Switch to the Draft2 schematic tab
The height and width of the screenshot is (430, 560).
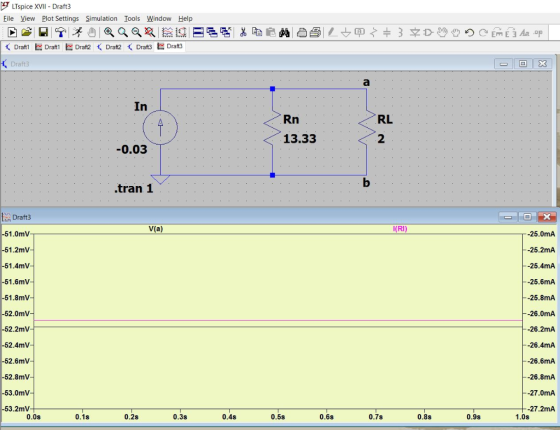click(109, 47)
